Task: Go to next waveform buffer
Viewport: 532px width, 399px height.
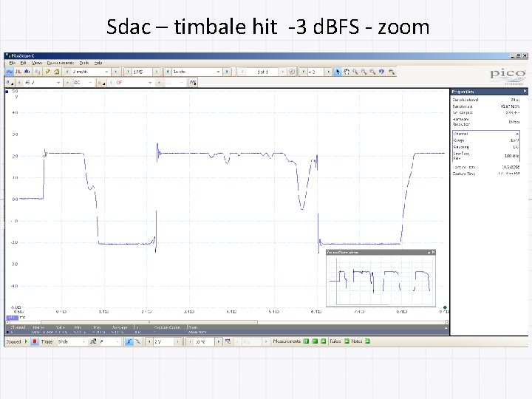Action: tap(282, 72)
